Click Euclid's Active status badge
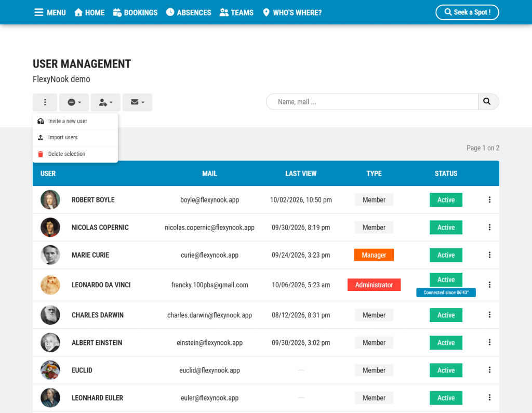Image resolution: width=532 pixels, height=413 pixels. tap(446, 370)
